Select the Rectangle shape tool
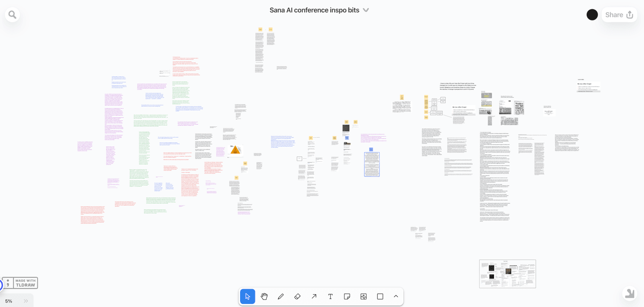644x307 pixels. pos(380,296)
